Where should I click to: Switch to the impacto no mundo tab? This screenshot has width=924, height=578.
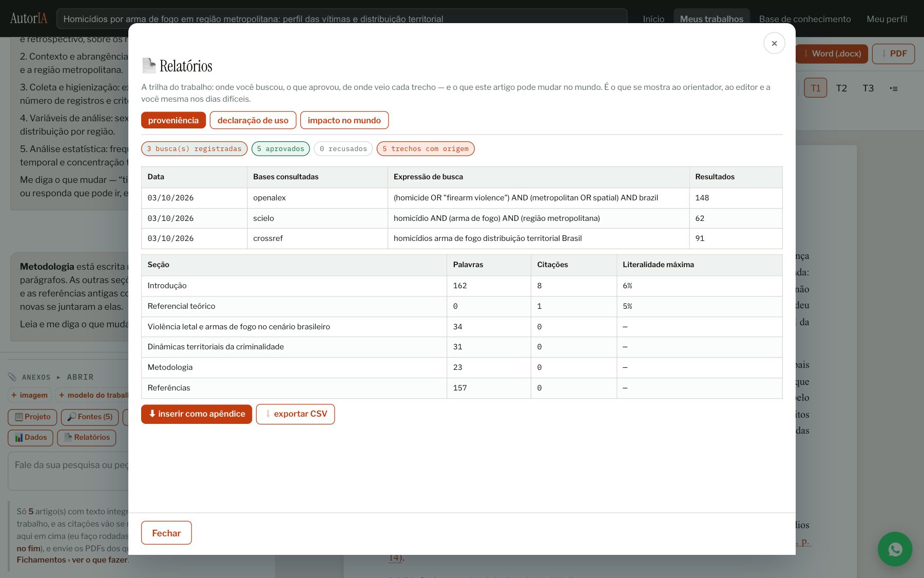344,120
